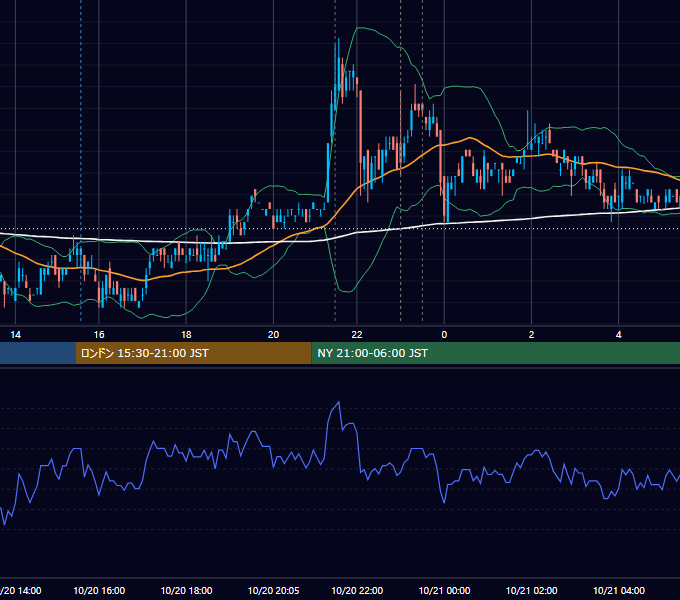Click the 10/20 16:00 date label

[x=99, y=590]
